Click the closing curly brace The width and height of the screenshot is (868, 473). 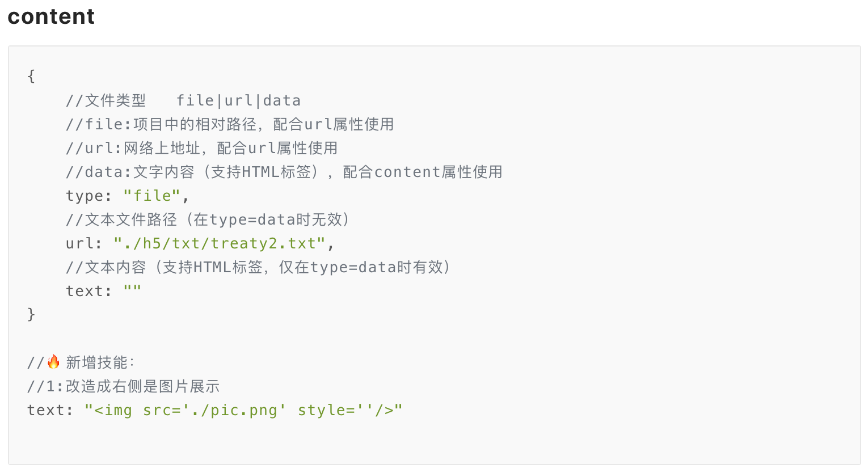31,314
